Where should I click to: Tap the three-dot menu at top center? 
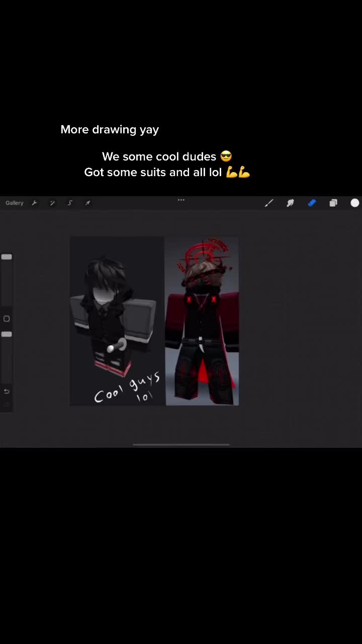181,200
